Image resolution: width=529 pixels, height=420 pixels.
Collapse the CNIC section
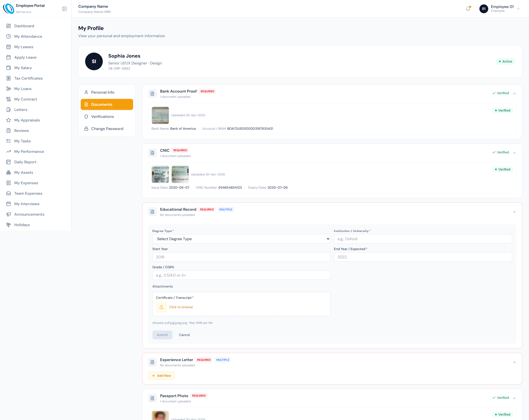tap(514, 153)
